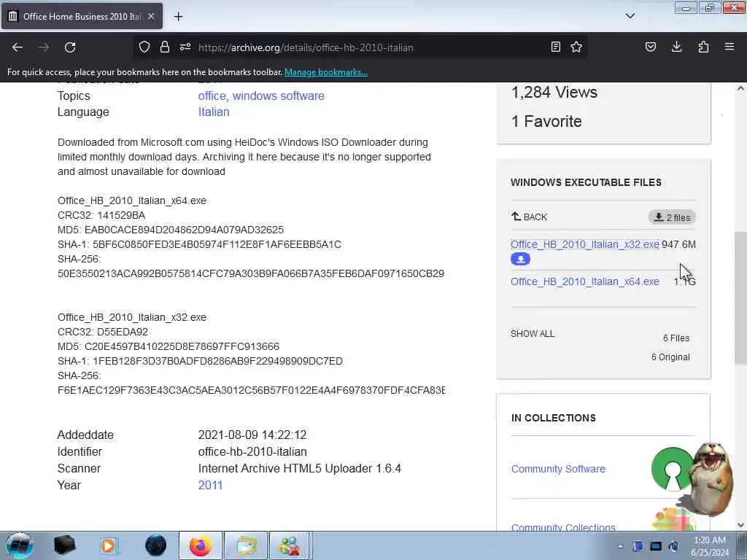Bookmark this page with the star icon
This screenshot has width=747, height=560.
tap(576, 47)
